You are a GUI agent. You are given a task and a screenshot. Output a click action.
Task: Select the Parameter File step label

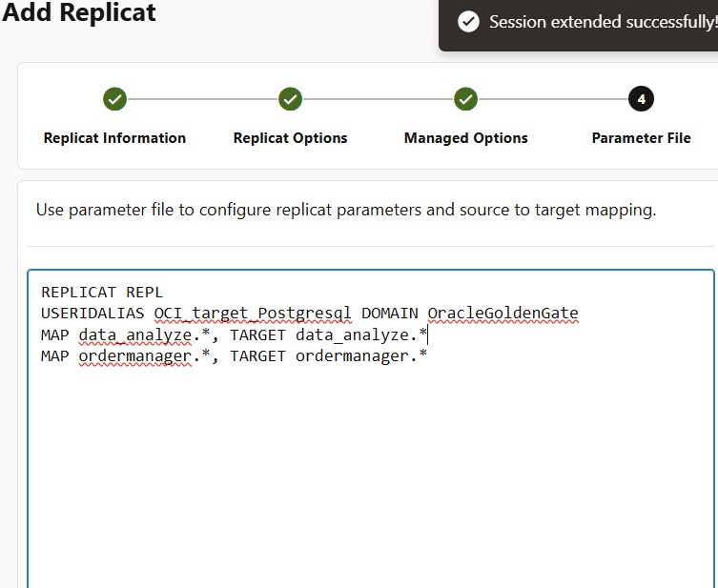coord(641,138)
